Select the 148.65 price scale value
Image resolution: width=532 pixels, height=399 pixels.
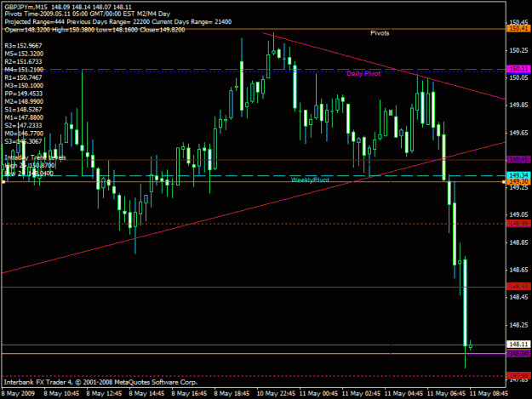pos(518,270)
